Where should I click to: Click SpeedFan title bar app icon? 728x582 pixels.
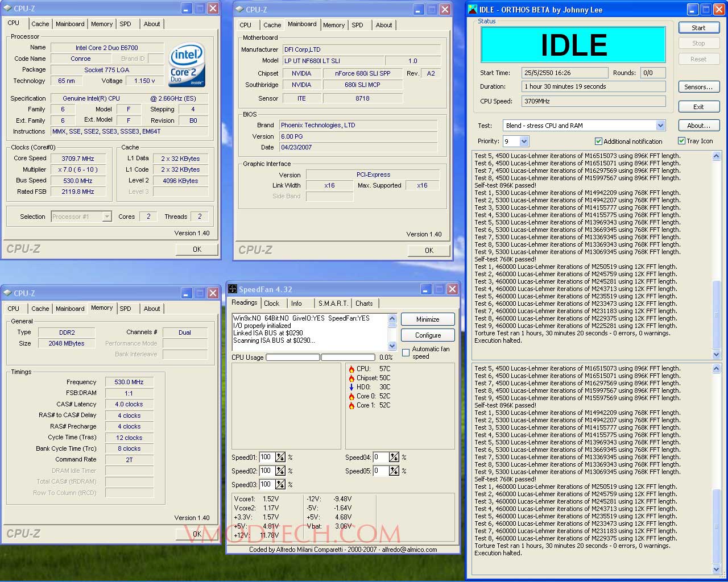(233, 289)
